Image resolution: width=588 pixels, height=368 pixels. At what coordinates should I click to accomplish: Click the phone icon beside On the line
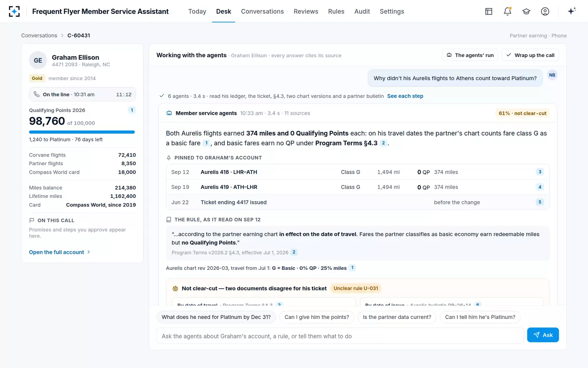(36, 94)
